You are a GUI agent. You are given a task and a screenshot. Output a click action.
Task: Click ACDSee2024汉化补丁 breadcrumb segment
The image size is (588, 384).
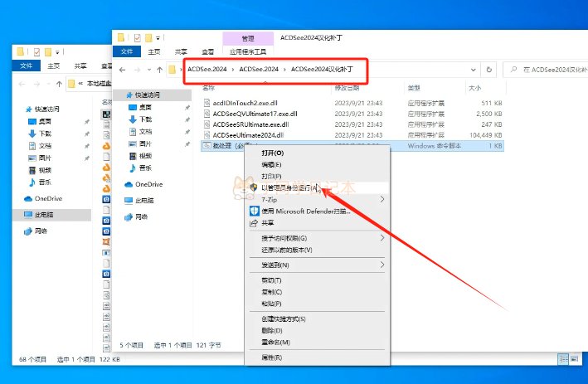pyautogui.click(x=322, y=69)
